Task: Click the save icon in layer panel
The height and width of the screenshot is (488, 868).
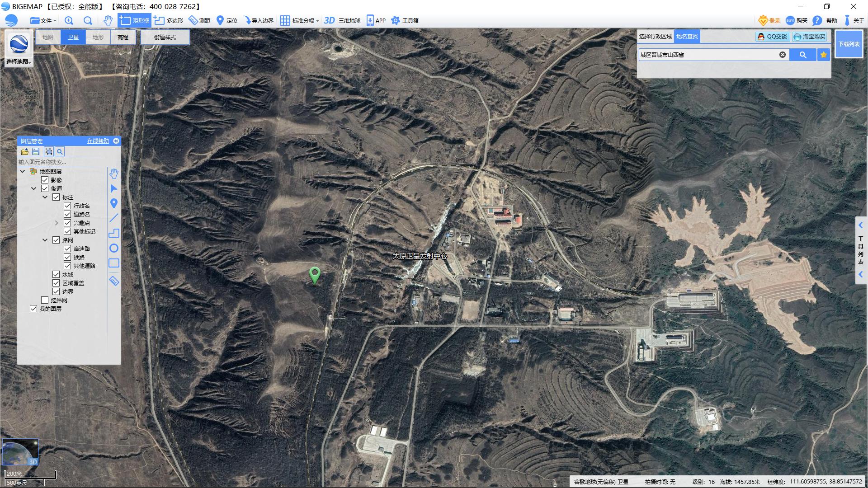Action: click(x=36, y=152)
